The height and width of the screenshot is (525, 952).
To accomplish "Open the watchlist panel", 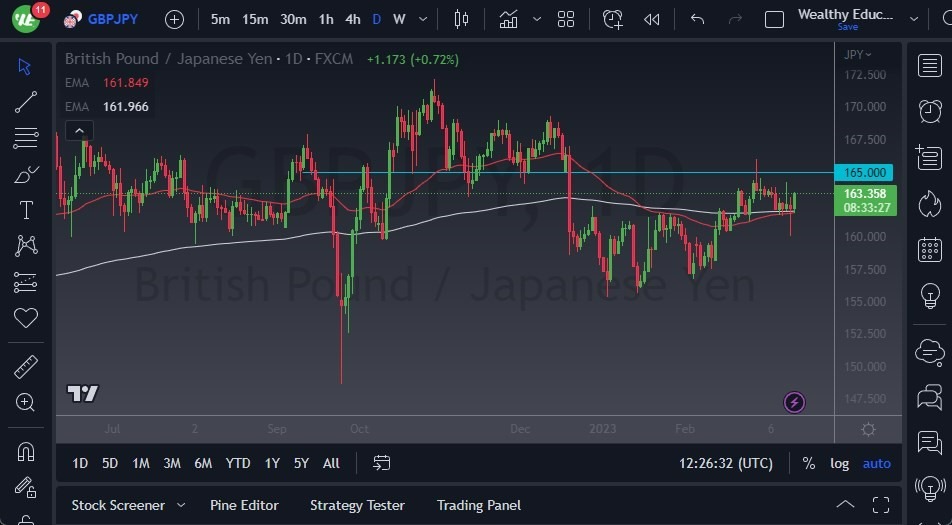I will 930,66.
